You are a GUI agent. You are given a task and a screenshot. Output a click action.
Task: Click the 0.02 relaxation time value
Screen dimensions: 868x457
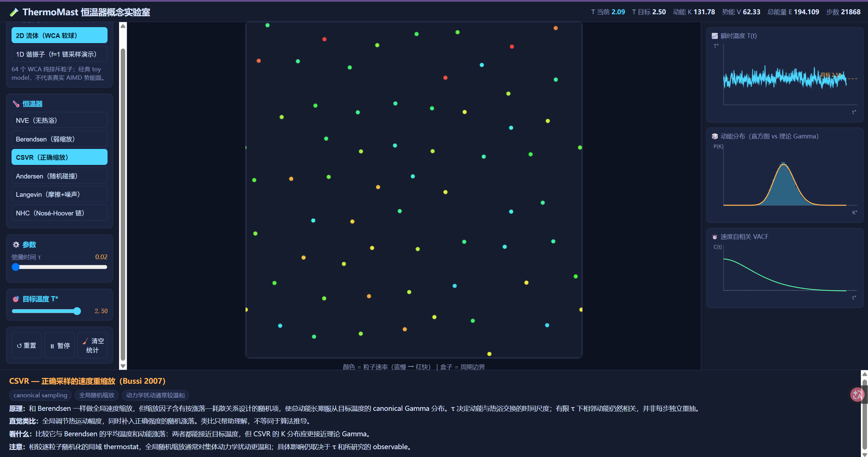click(x=101, y=257)
